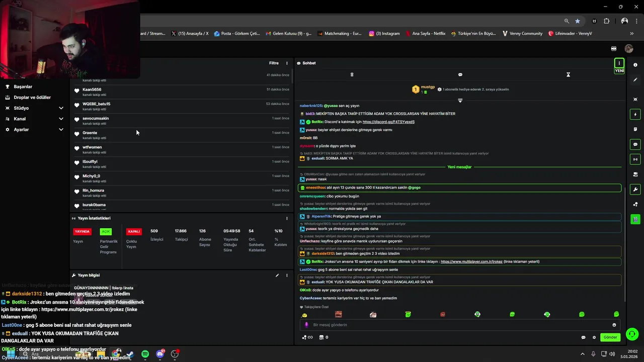Open browser extensions puzzle icon
Image resolution: width=644 pixels, height=362 pixels.
606,21
